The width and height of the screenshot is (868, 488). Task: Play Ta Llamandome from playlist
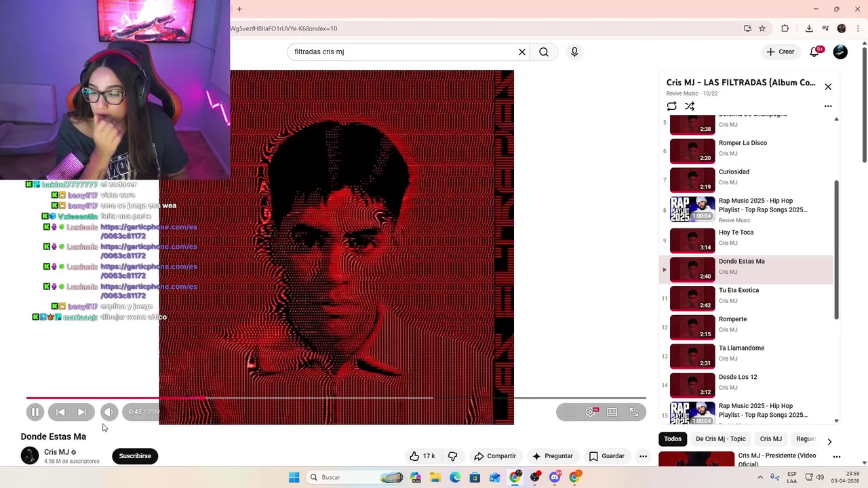[746, 356]
